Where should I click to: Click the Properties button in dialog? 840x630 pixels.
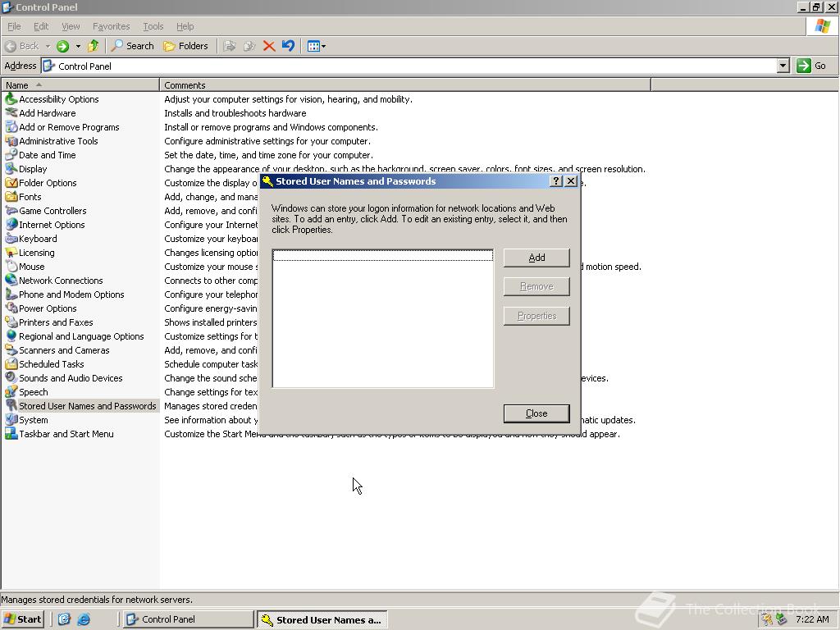pos(536,316)
